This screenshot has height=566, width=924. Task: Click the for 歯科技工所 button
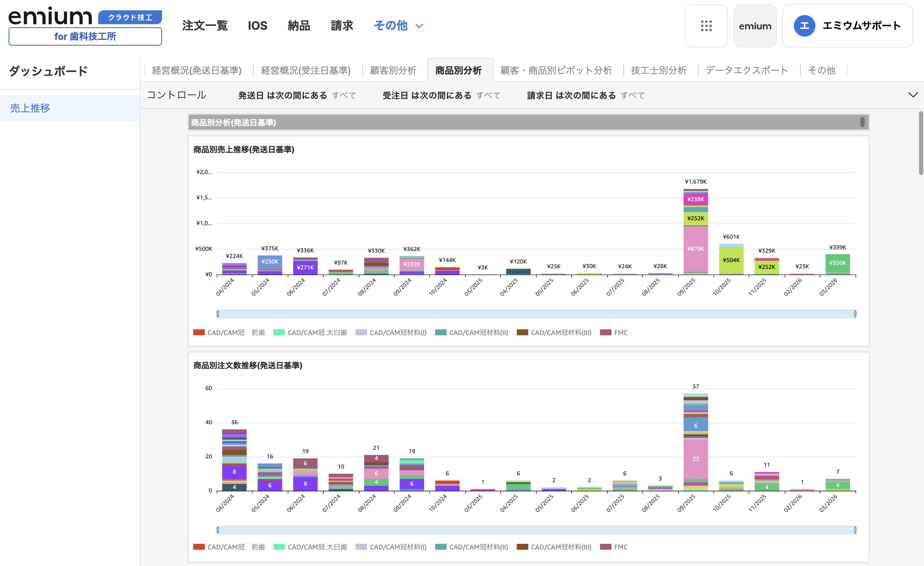pyautogui.click(x=85, y=37)
